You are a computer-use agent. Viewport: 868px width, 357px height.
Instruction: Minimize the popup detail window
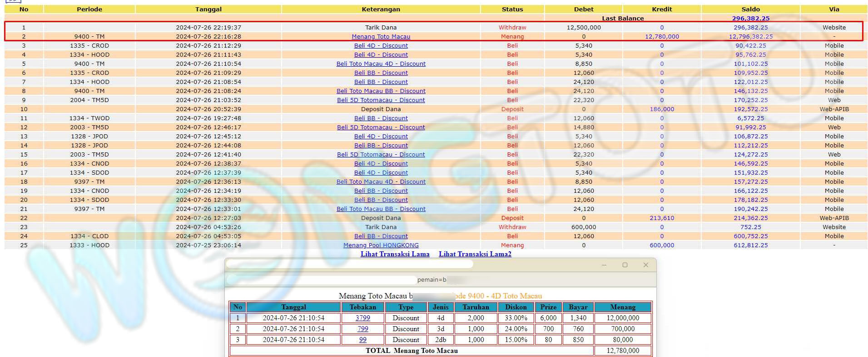coord(604,265)
